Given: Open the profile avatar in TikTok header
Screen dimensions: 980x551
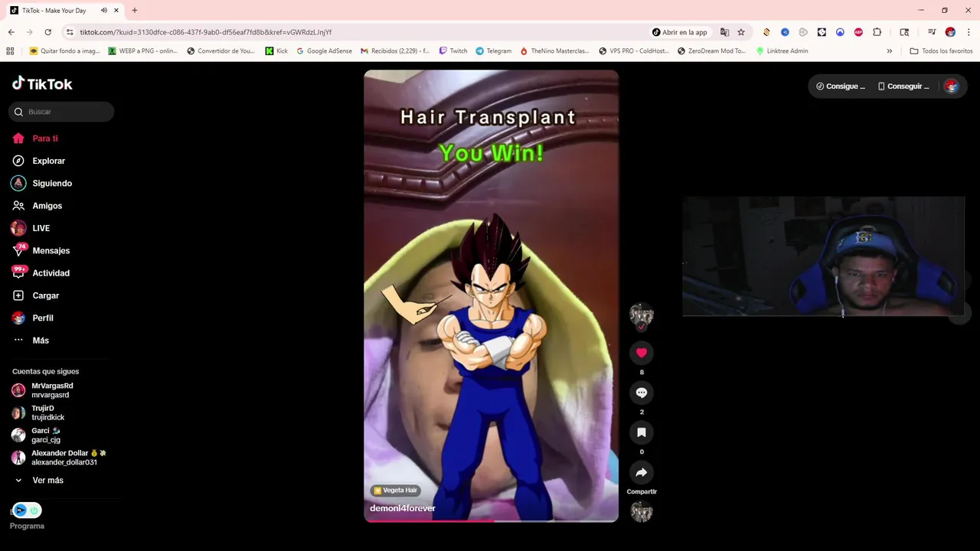Looking at the screenshot, I should pos(952,86).
